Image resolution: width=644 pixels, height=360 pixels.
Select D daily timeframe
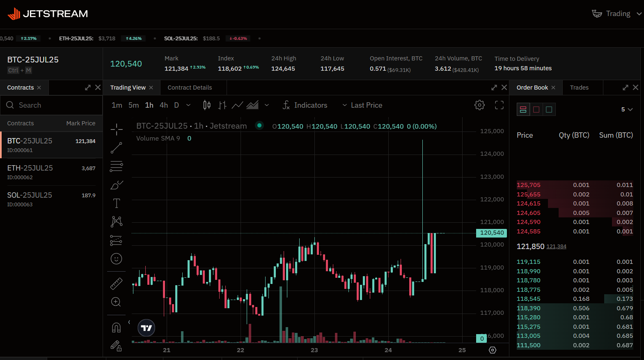tap(176, 105)
